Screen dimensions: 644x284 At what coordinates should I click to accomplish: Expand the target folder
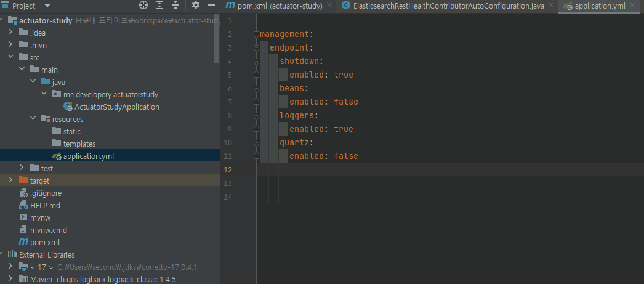[x=11, y=181]
